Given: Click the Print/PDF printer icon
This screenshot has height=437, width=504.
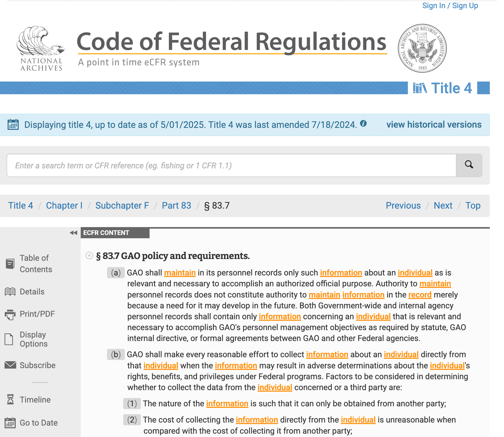Looking at the screenshot, I should point(10,314).
